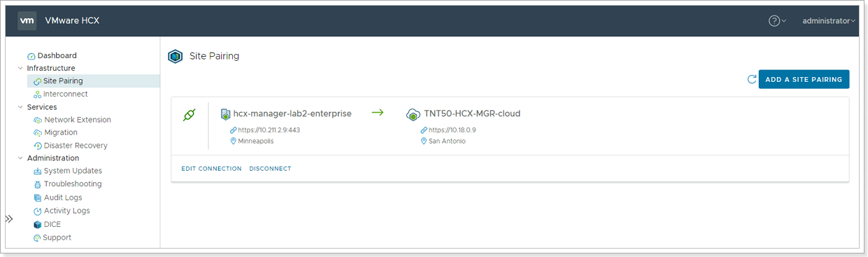Click link icon beside 10.18.0.9 URL
Image resolution: width=868 pixels, height=257 pixels.
(424, 130)
